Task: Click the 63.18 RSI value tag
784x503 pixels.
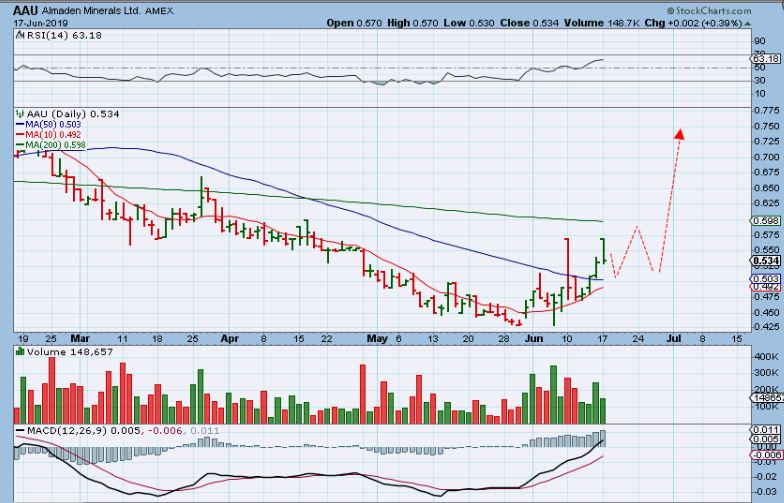Action: click(x=768, y=59)
